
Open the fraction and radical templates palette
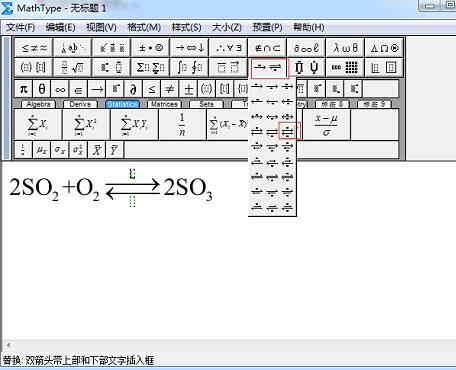tap(73, 68)
